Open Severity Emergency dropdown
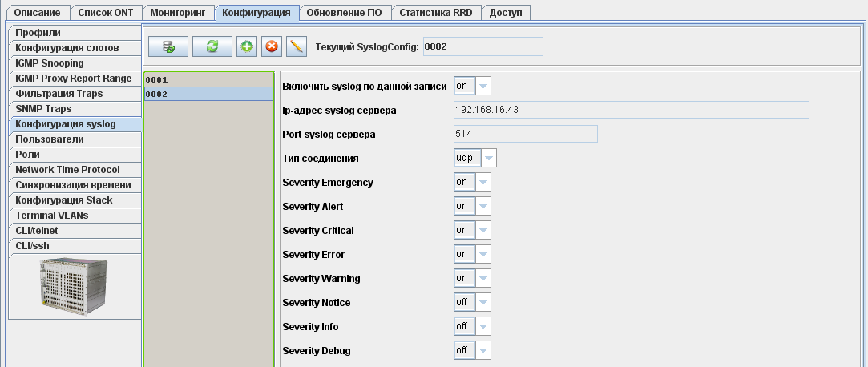Screen dimensions: 868x367 click(x=472, y=182)
